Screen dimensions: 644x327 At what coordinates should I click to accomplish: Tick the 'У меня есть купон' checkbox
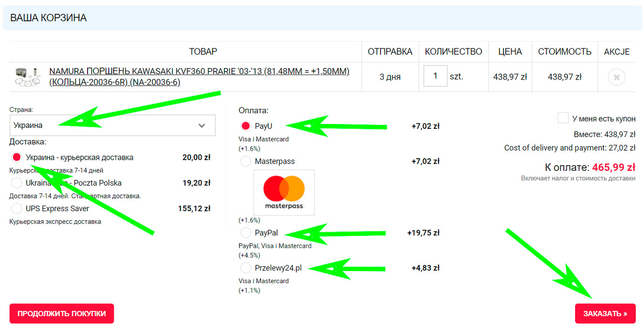coord(563,118)
